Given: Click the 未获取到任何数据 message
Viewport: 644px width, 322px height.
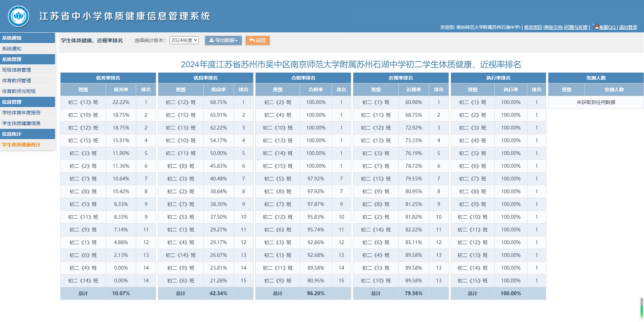Looking at the screenshot, I should (596, 102).
